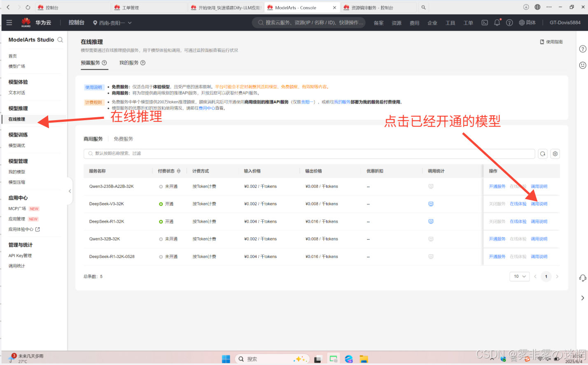Refresh the services table
The width and height of the screenshot is (588, 365).
click(543, 154)
